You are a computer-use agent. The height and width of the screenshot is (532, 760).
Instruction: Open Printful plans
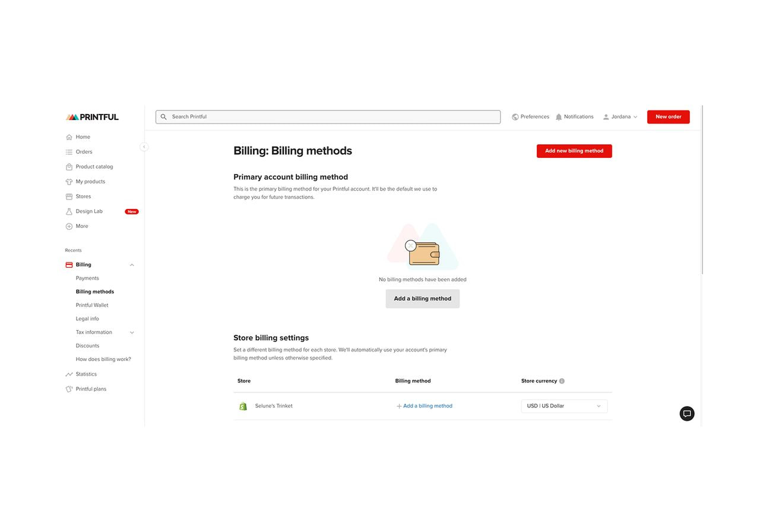(x=91, y=389)
